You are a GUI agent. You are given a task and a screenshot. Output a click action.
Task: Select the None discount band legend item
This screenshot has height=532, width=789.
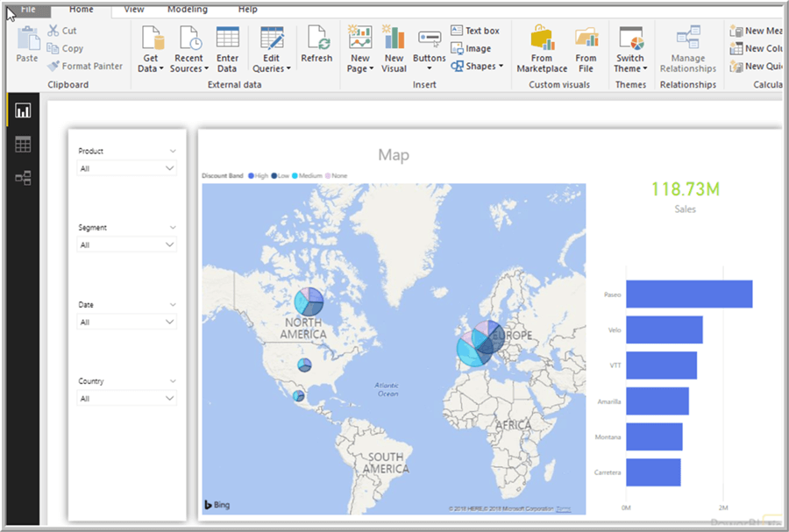click(x=336, y=175)
